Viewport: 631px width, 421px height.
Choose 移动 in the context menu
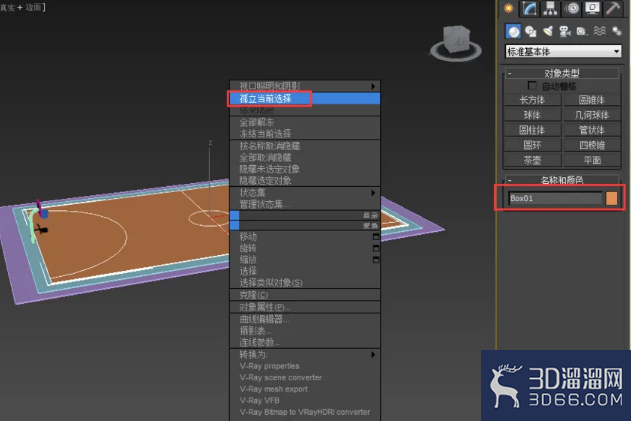point(305,237)
